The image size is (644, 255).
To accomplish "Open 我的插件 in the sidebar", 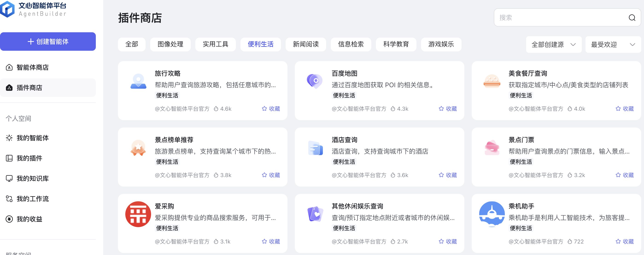I will [29, 158].
